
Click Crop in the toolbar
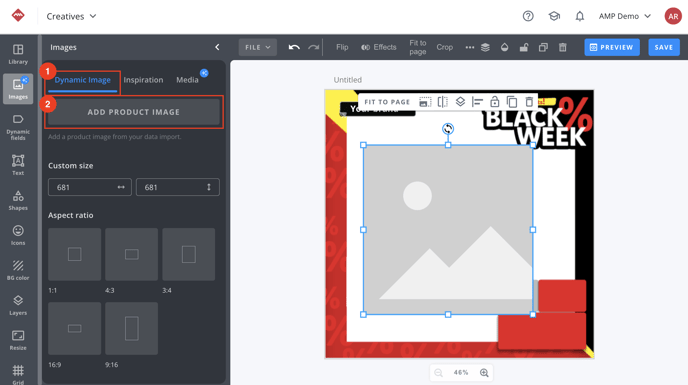coord(444,47)
